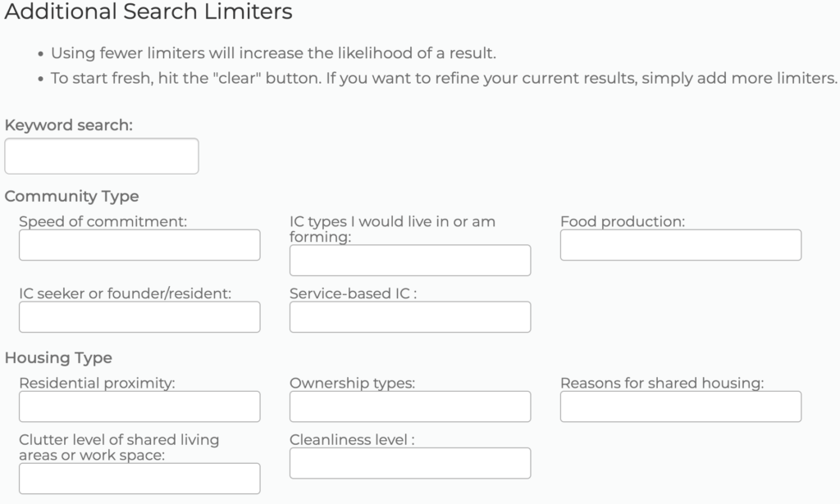The image size is (840, 504).
Task: Click the "Residential proximity:" label text
Action: click(x=98, y=383)
